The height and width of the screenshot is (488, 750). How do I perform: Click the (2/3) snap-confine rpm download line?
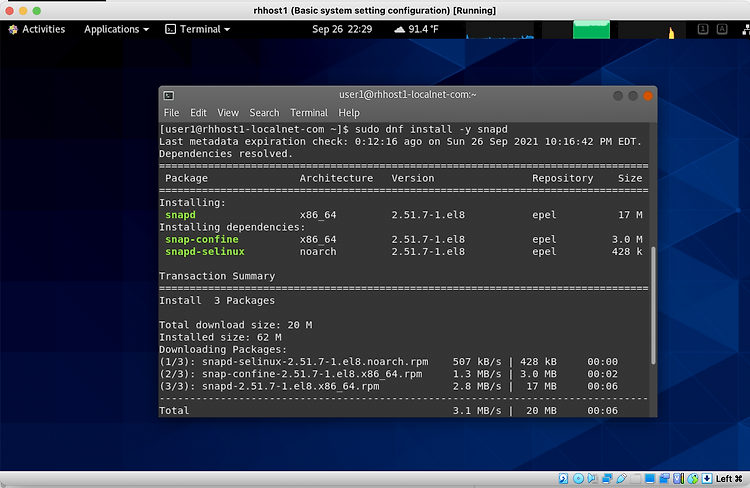pos(388,374)
